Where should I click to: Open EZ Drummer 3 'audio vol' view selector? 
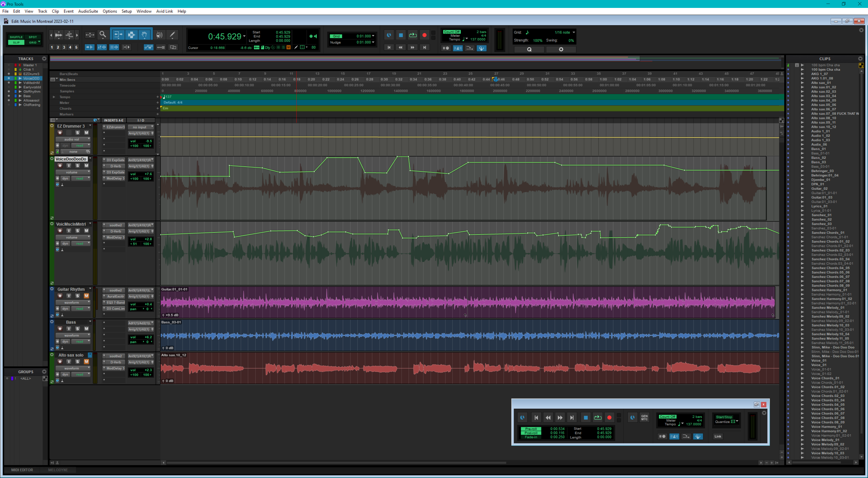pos(73,139)
